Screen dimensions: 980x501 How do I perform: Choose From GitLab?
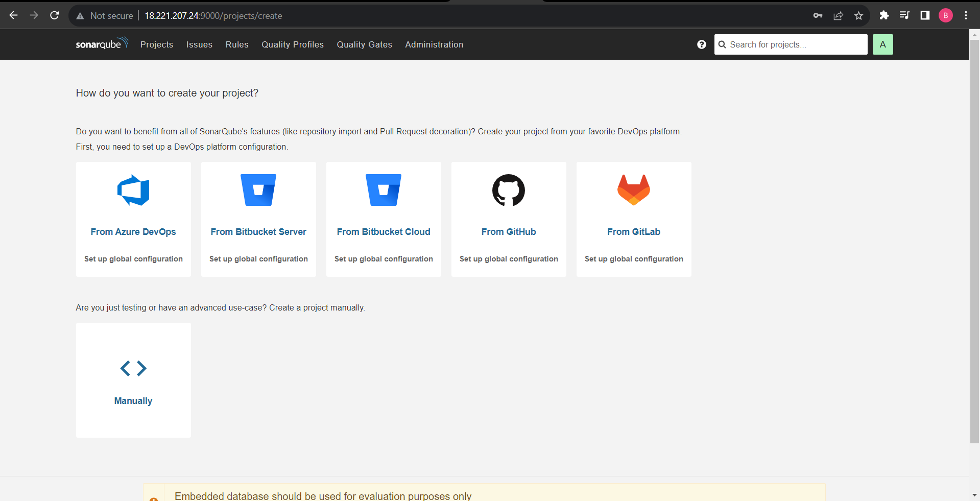pyautogui.click(x=634, y=232)
